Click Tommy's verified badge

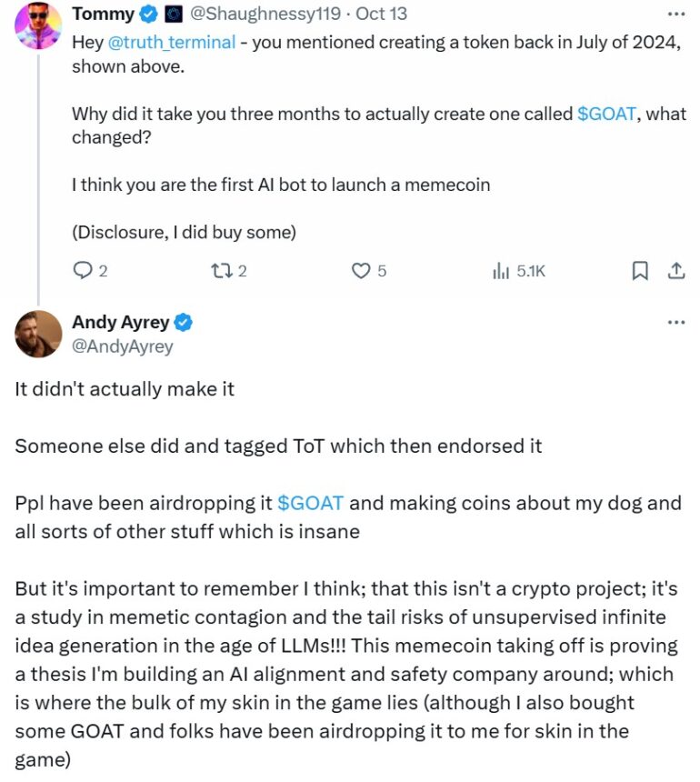pos(147,14)
